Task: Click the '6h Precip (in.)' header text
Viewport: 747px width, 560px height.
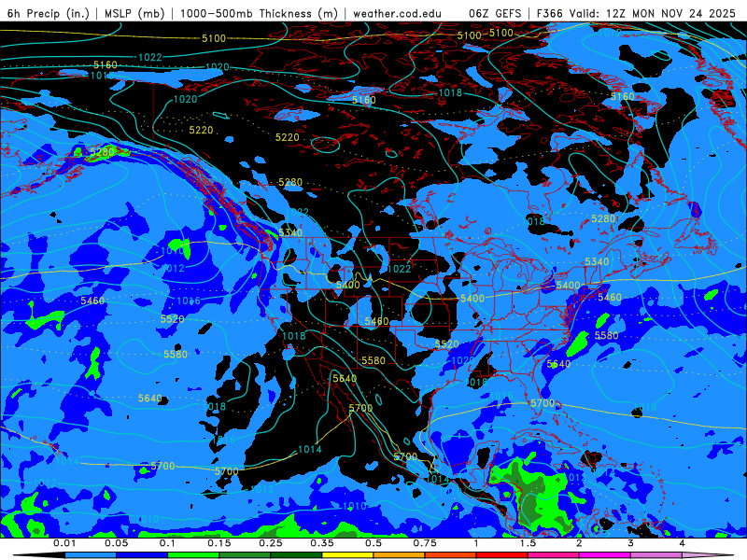Action: coord(49,13)
